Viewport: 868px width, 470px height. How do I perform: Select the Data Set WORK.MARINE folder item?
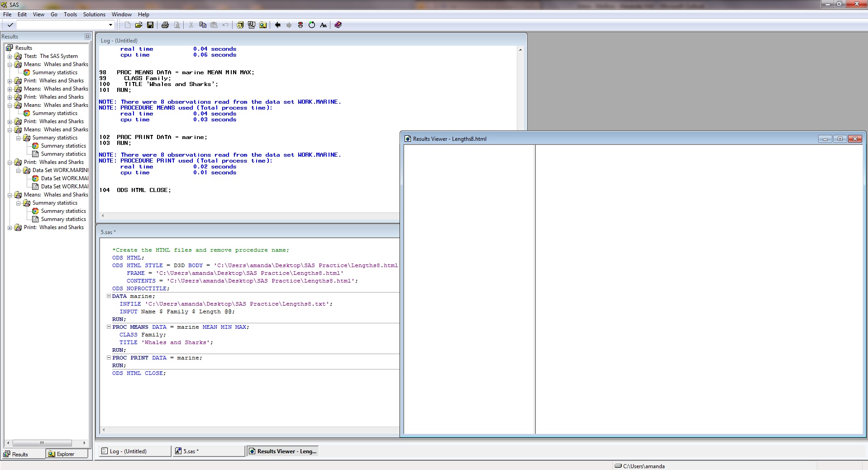click(x=60, y=170)
